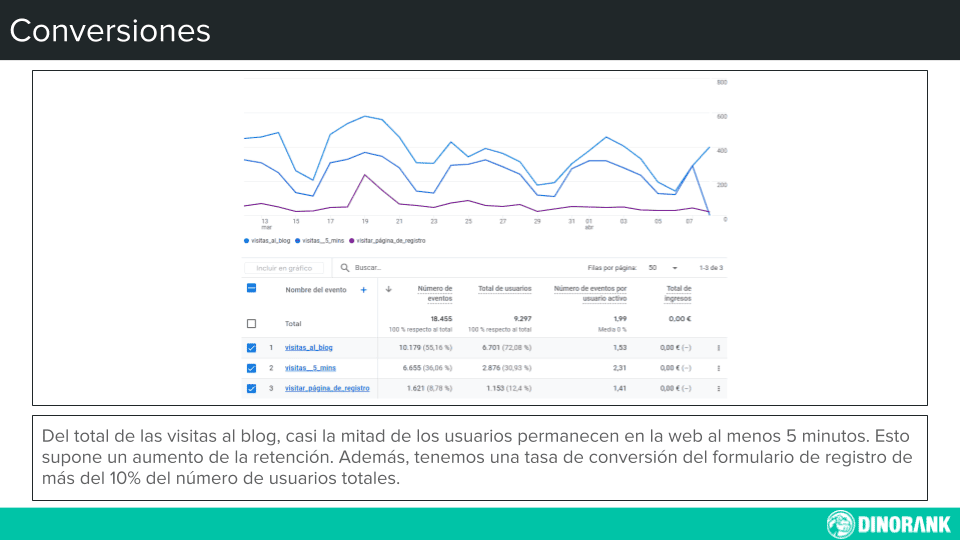The height and width of the screenshot is (540, 960).
Task: Click the 1,99 average events per user value
Action: [620, 318]
